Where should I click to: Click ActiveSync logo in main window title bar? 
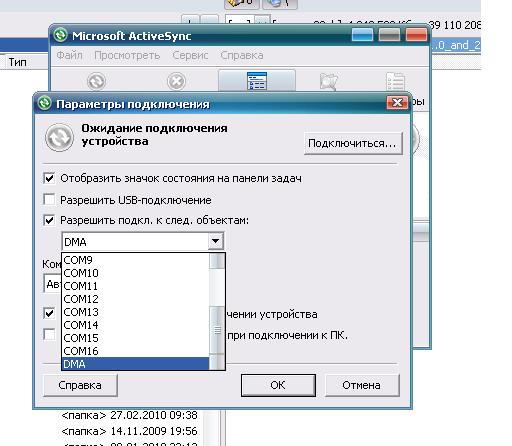60,35
